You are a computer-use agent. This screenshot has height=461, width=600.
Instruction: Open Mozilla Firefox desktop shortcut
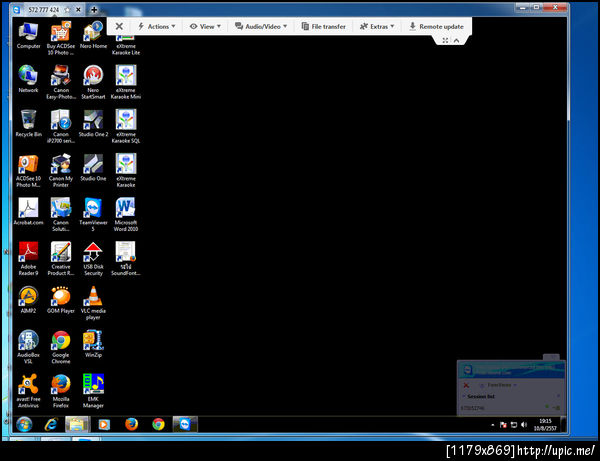point(60,391)
